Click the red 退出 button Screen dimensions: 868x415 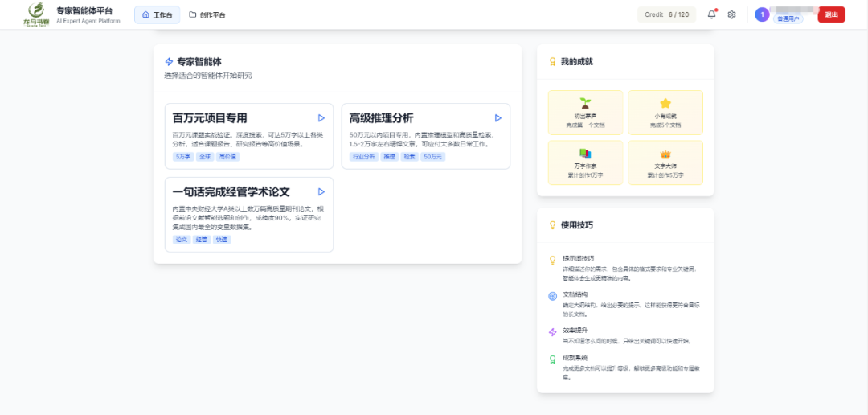(832, 15)
